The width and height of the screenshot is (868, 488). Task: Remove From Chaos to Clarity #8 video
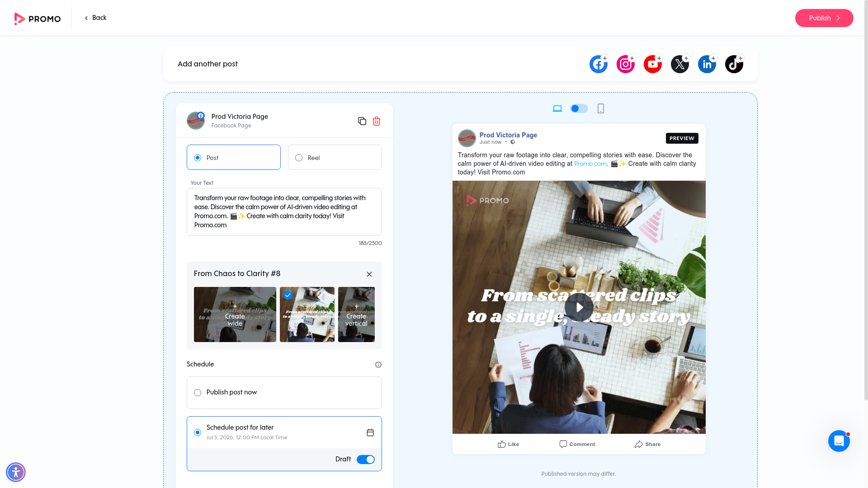pos(369,274)
